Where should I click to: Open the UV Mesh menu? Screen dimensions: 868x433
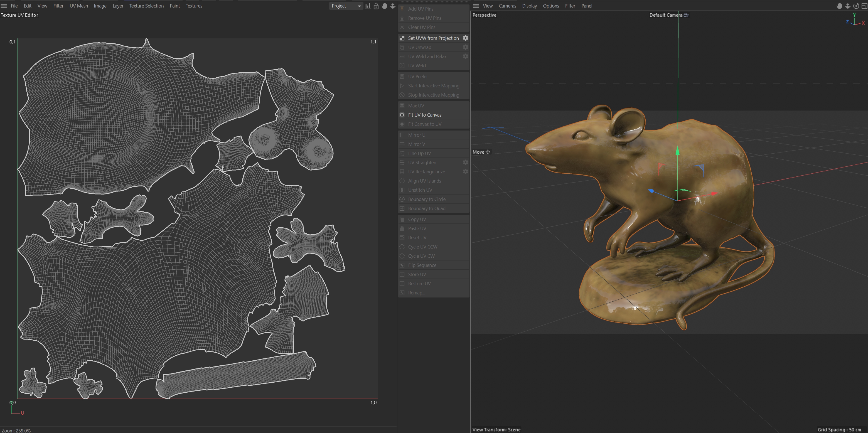click(78, 6)
